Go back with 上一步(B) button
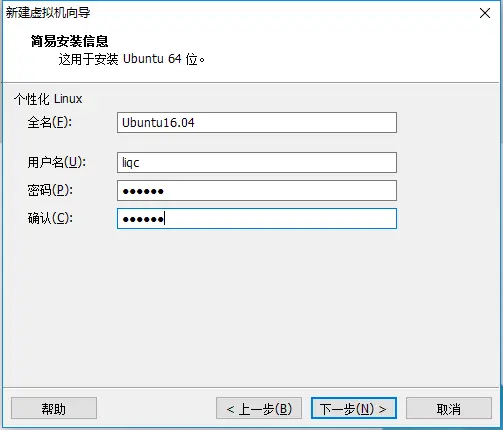The image size is (503, 430). pyautogui.click(x=259, y=408)
